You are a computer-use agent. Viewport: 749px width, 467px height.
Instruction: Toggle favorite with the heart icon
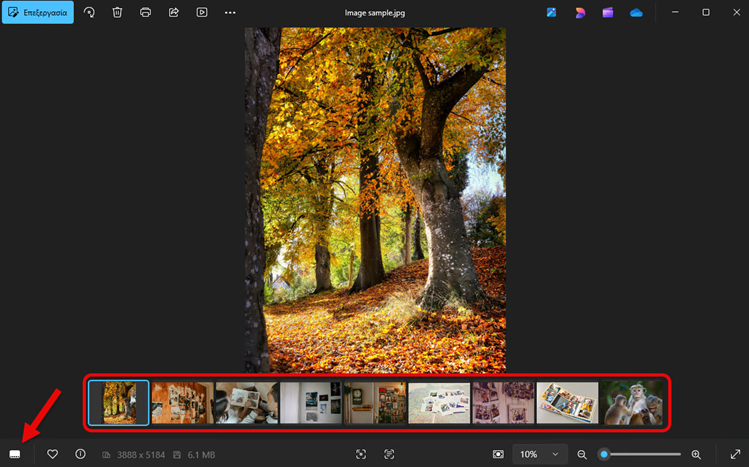coord(53,454)
